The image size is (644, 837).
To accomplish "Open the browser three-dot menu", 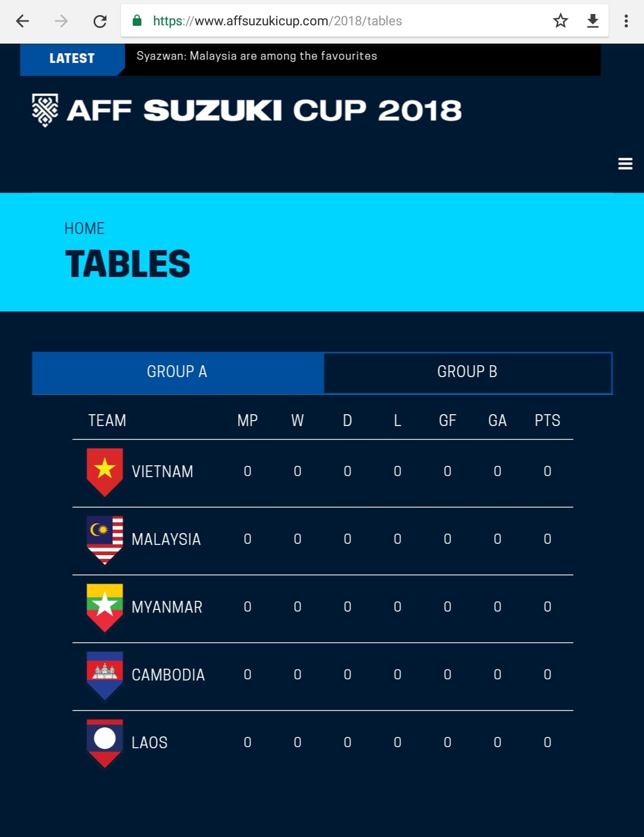I will 626,21.
